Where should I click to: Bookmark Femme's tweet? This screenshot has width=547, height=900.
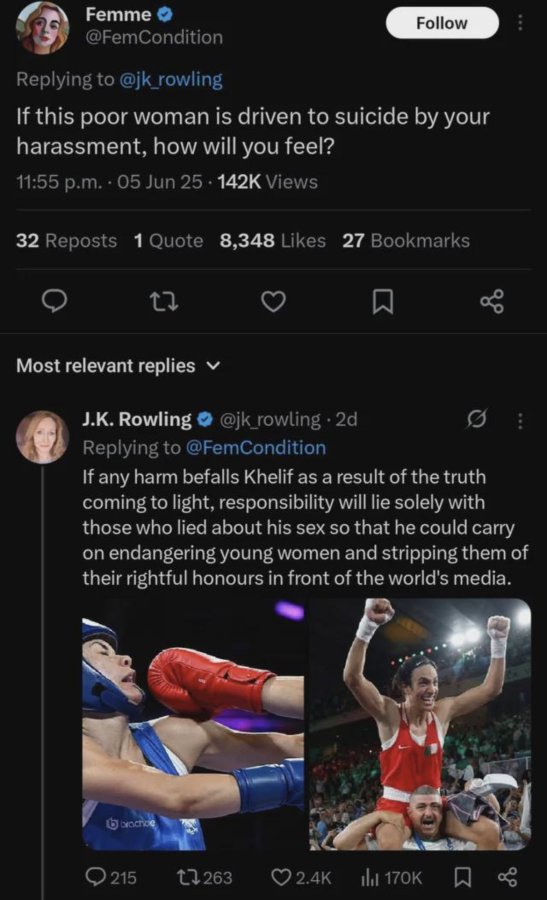pyautogui.click(x=382, y=301)
